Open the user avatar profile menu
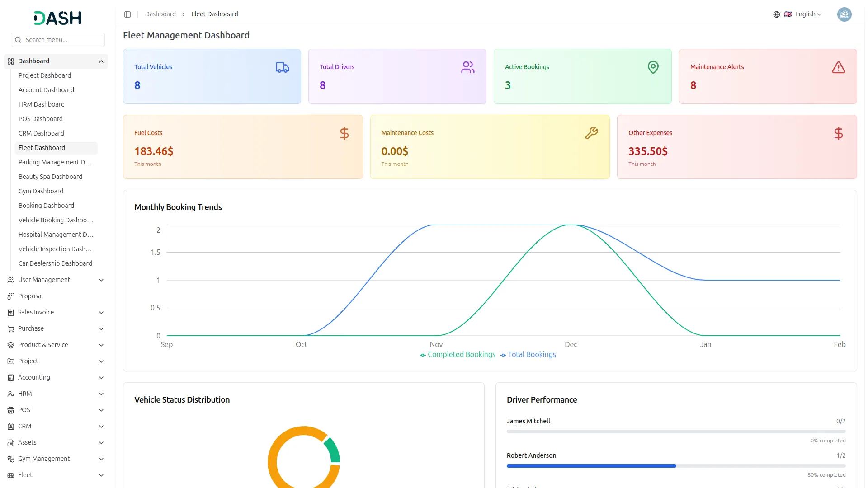 [844, 14]
